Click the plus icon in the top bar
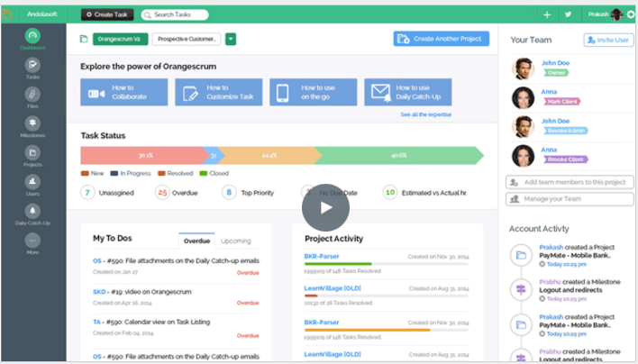The height and width of the screenshot is (364, 638). (x=547, y=14)
